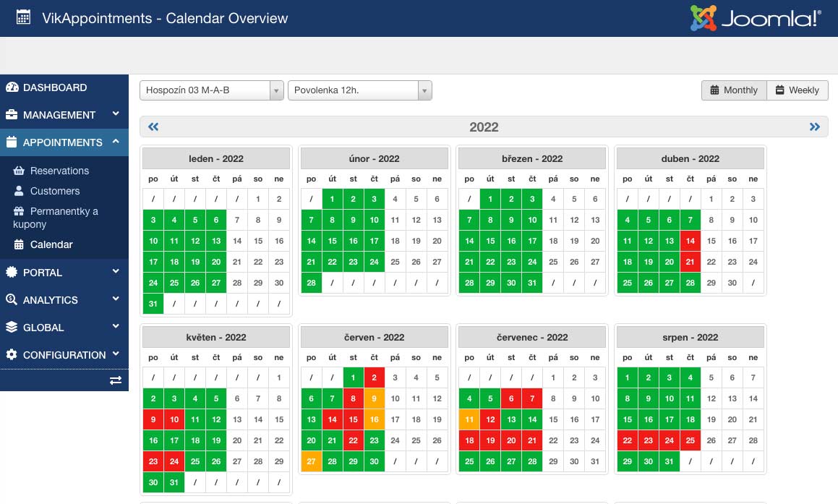Viewport: 838px width, 504px height.
Task: Select orange day 9 in červen
Action: [x=374, y=398]
